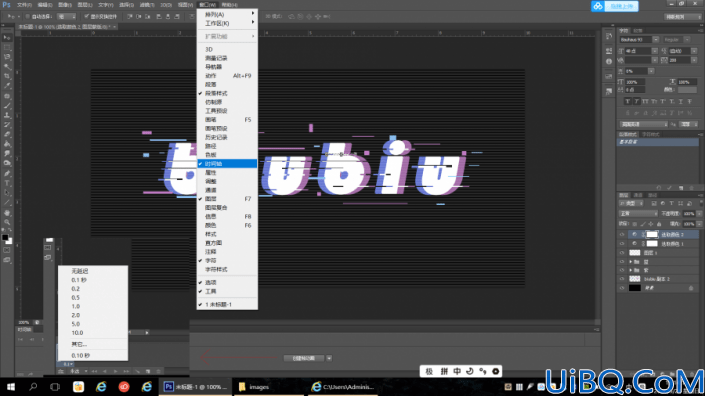Screen dimensions: 705x396
Task: Expand the 紫 layer group
Action: coord(630,270)
